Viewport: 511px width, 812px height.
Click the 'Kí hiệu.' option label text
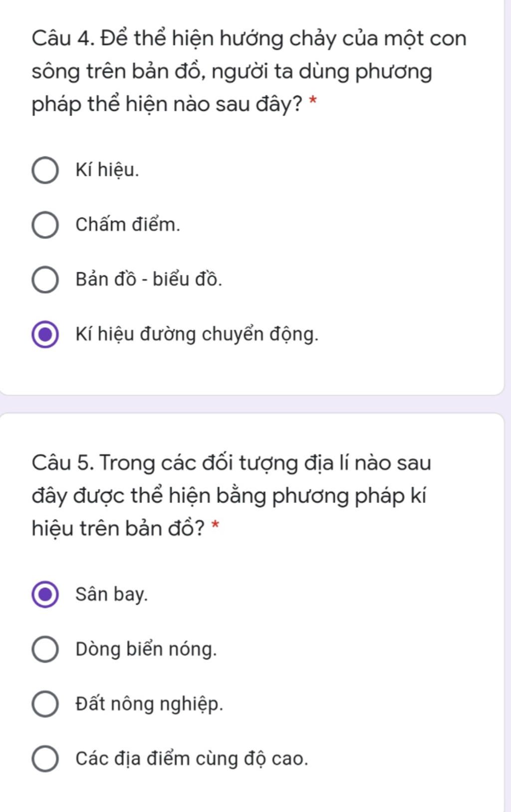(x=107, y=170)
